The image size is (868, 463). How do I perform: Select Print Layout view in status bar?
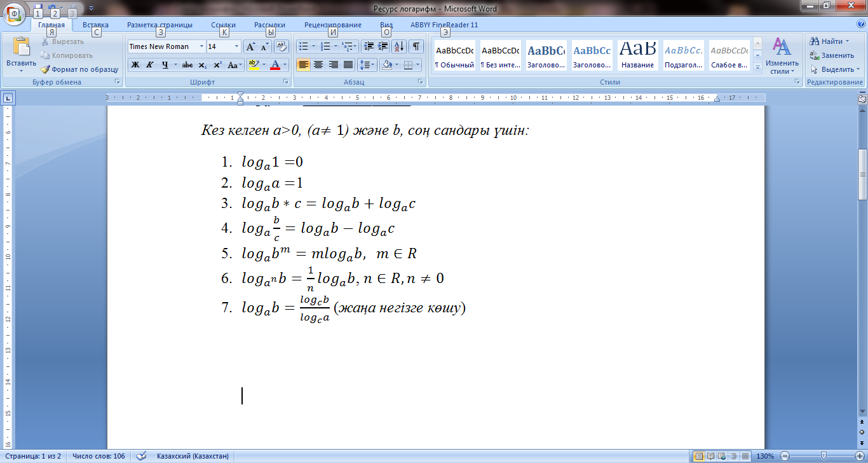pyautogui.click(x=699, y=456)
